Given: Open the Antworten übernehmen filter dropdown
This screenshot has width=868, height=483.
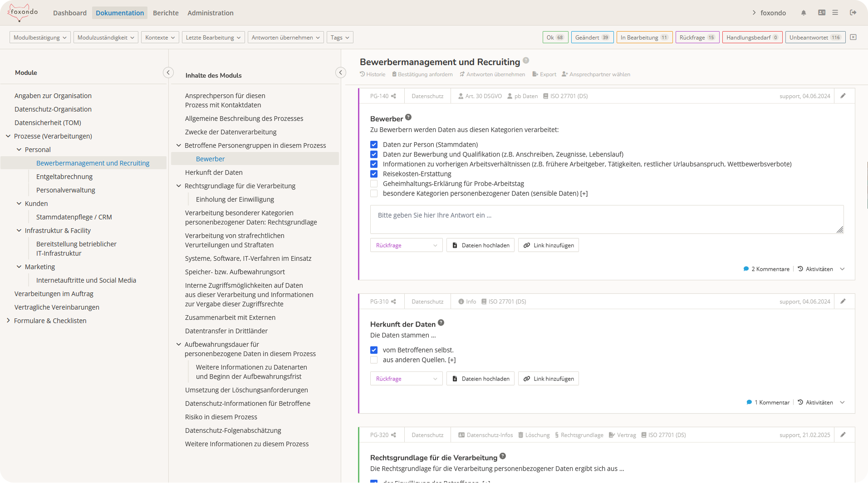Looking at the screenshot, I should [286, 37].
